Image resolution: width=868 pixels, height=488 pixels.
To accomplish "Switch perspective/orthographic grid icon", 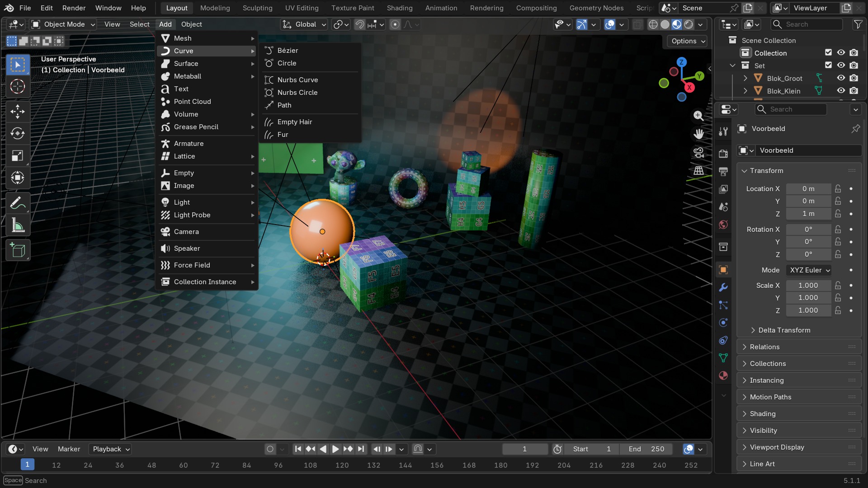I will 698,170.
